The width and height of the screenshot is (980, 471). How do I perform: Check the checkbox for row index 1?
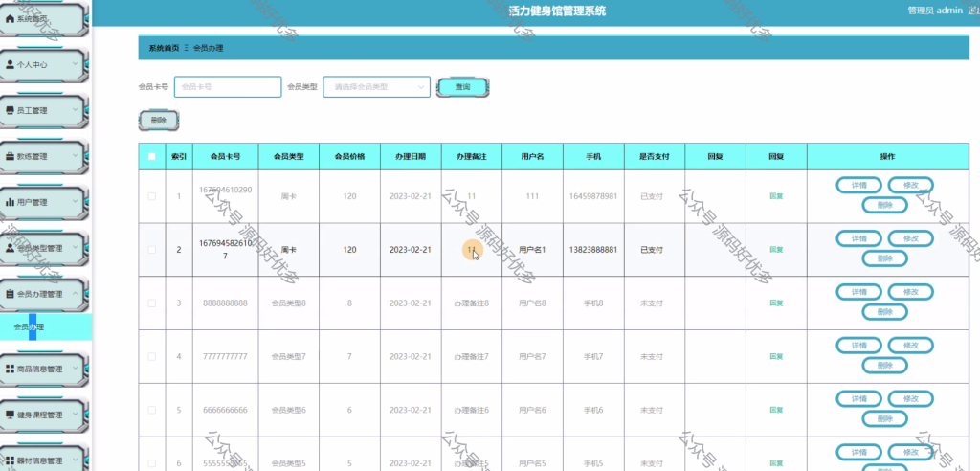point(152,196)
